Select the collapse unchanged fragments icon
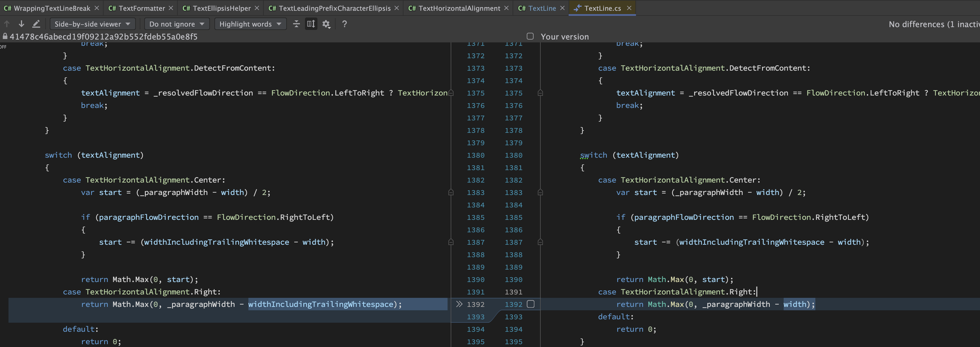Screen dimensions: 980x347 coord(296,23)
